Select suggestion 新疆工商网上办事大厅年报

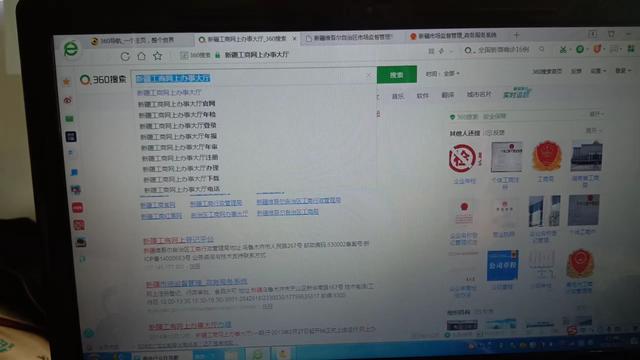click(x=179, y=136)
